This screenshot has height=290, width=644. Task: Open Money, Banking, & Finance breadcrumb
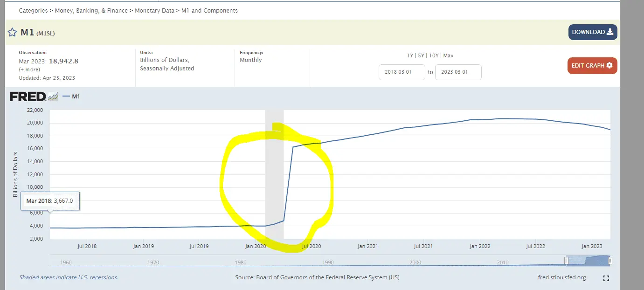pyautogui.click(x=91, y=10)
